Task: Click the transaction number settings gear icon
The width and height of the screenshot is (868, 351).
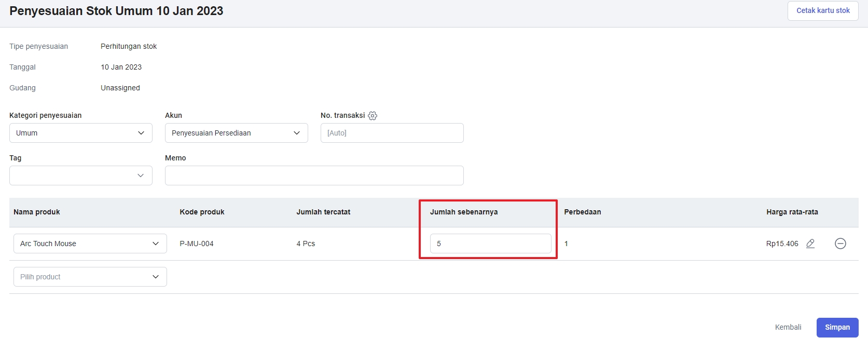Action: point(373,116)
